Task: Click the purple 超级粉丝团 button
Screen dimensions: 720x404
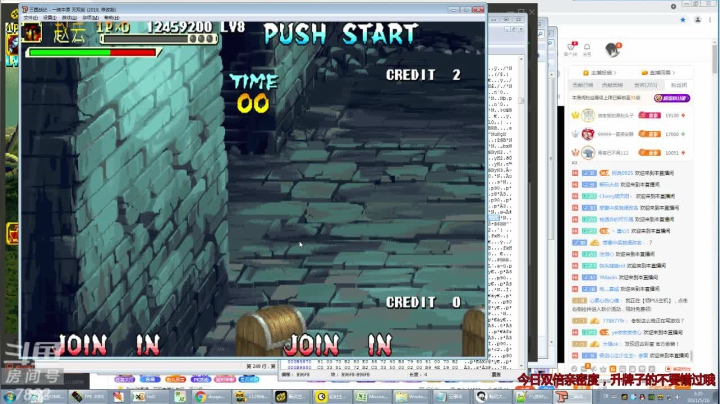Action: (x=672, y=98)
